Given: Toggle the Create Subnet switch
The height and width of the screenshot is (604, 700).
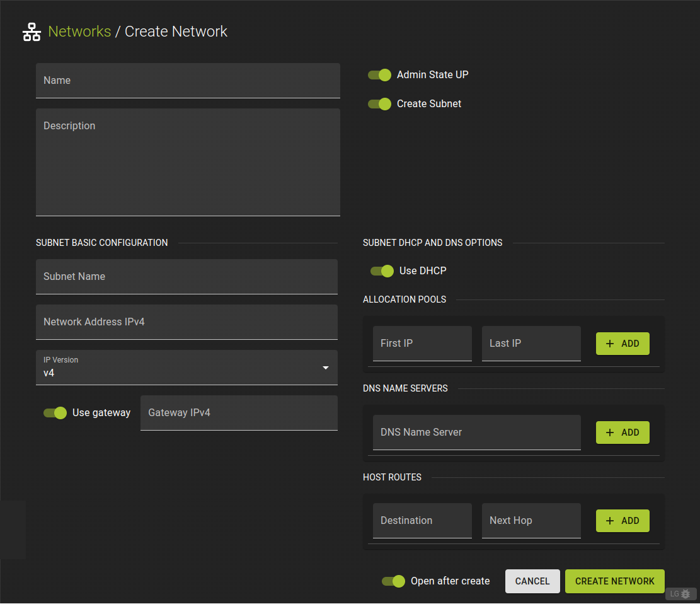Looking at the screenshot, I should point(379,103).
